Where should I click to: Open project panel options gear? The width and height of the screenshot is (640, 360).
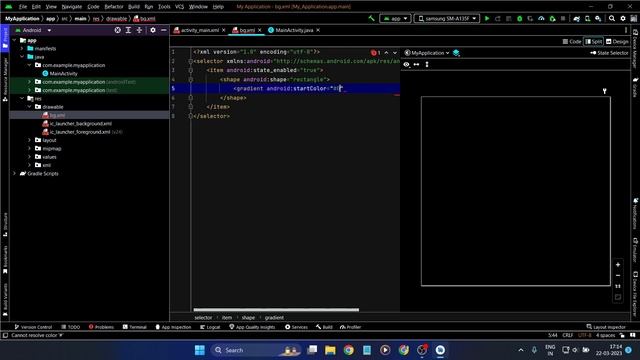click(153, 30)
